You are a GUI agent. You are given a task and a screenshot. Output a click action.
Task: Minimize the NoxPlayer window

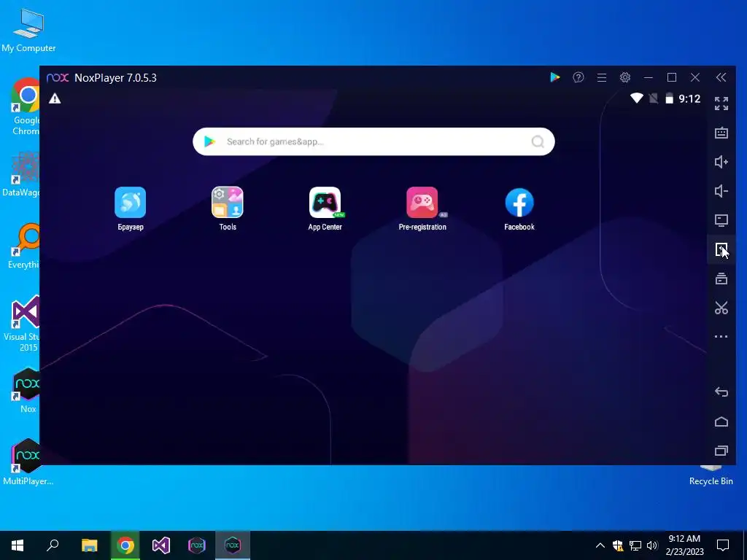(648, 77)
